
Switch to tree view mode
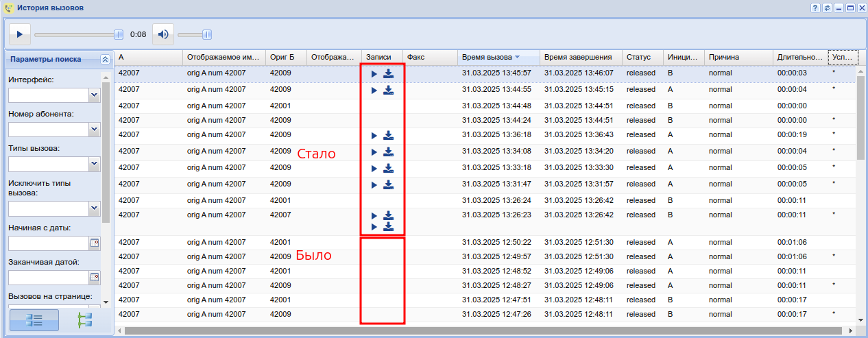84,320
